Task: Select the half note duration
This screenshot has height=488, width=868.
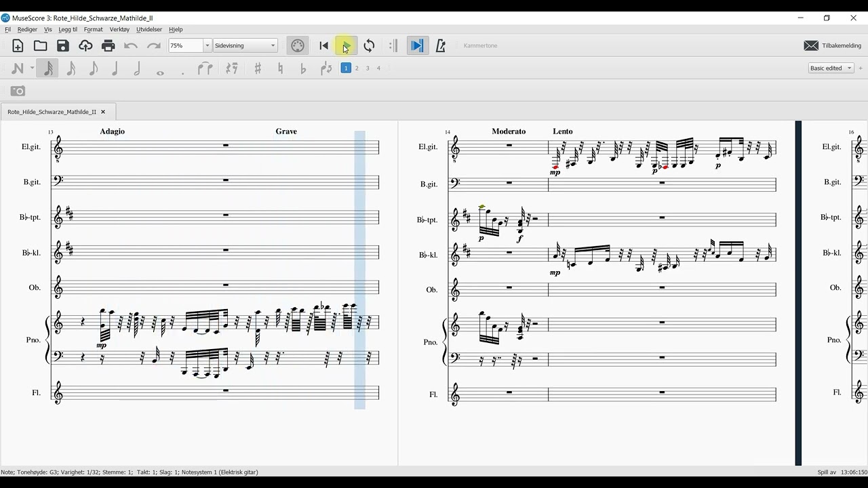Action: [138, 68]
